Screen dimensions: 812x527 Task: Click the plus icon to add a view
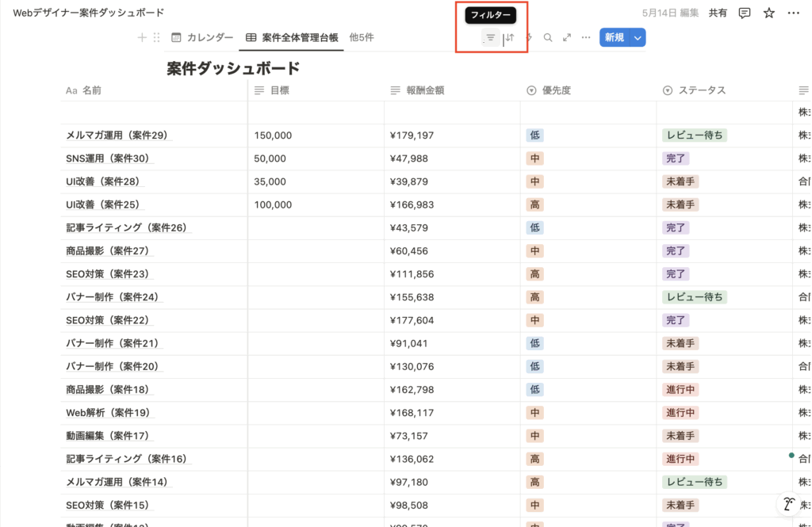coord(142,37)
